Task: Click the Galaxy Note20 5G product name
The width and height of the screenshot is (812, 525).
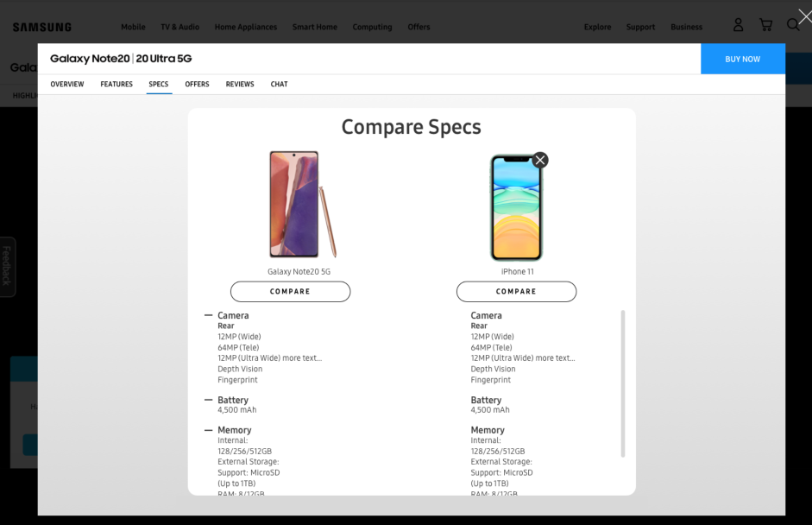Action: pyautogui.click(x=299, y=272)
